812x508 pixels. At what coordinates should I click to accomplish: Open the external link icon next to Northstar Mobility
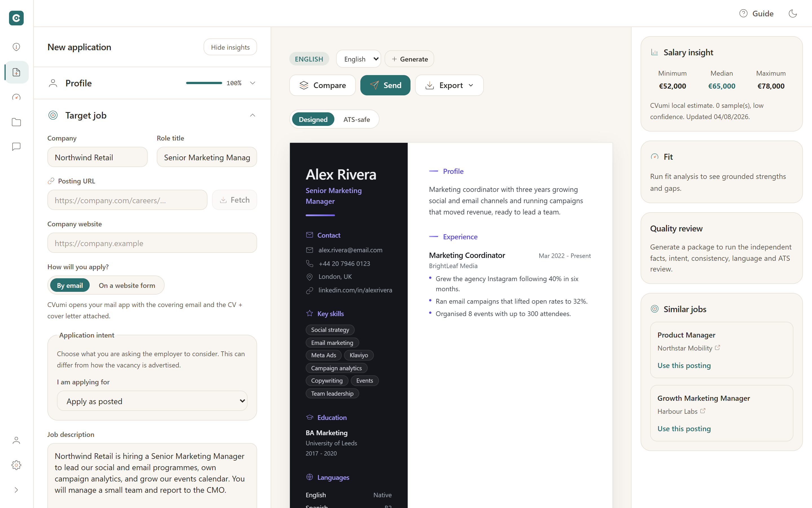click(717, 348)
